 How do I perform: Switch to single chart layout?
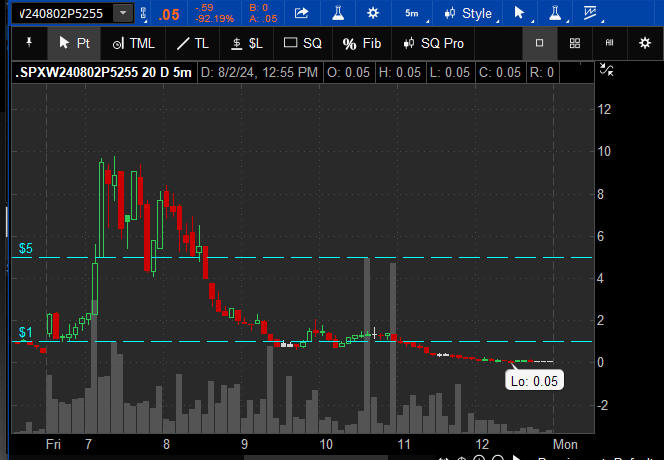click(x=539, y=43)
